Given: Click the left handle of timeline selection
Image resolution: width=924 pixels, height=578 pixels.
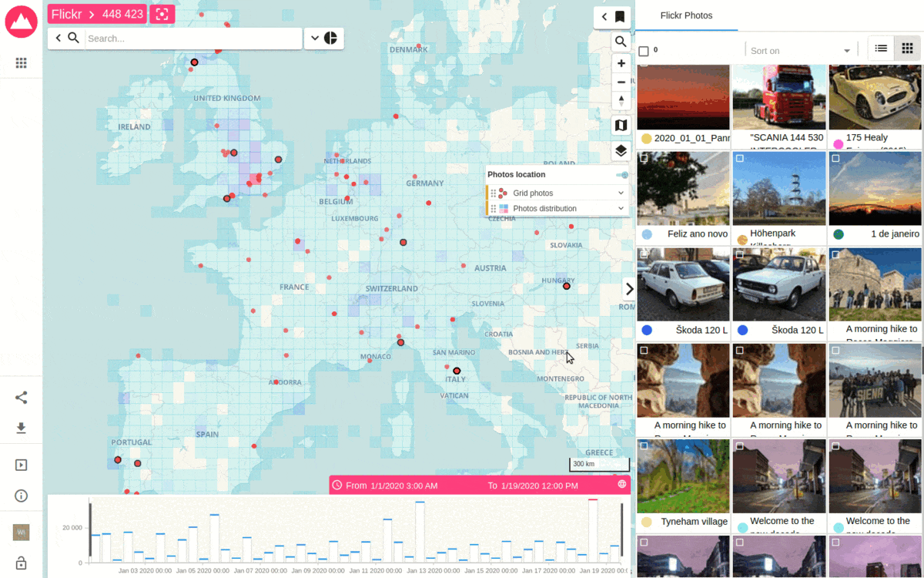Looking at the screenshot, I should point(90,531).
